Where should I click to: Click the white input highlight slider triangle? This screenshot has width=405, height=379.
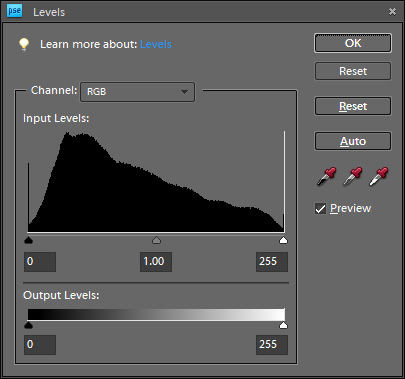click(x=283, y=240)
